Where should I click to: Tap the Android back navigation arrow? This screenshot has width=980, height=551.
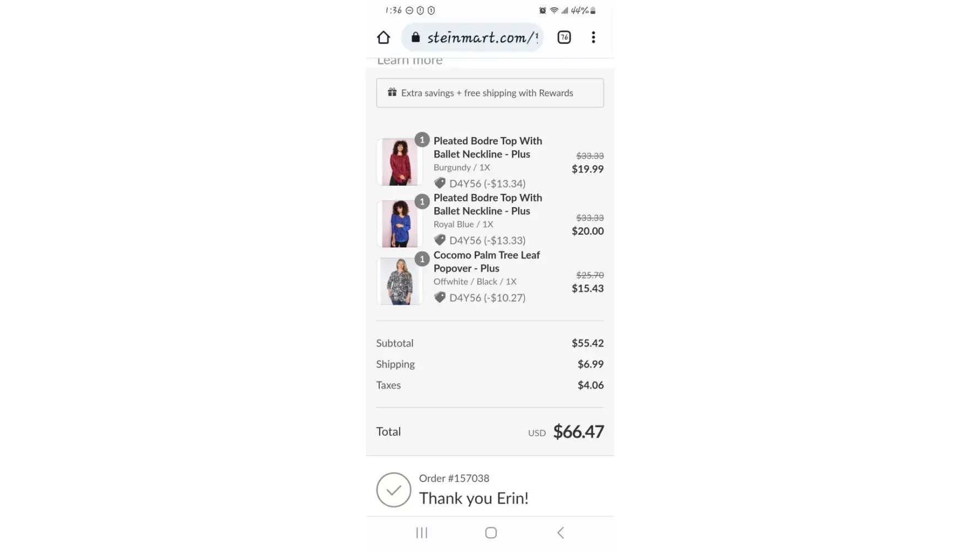561,533
